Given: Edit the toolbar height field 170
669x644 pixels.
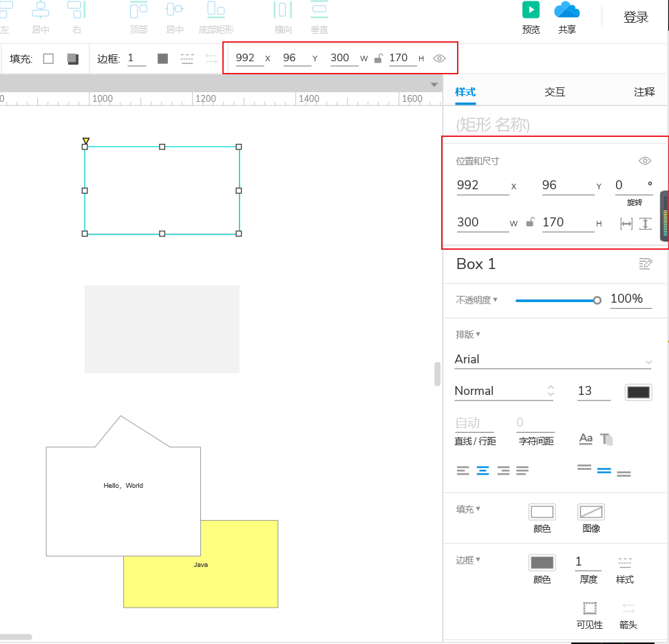Looking at the screenshot, I should click(x=403, y=58).
